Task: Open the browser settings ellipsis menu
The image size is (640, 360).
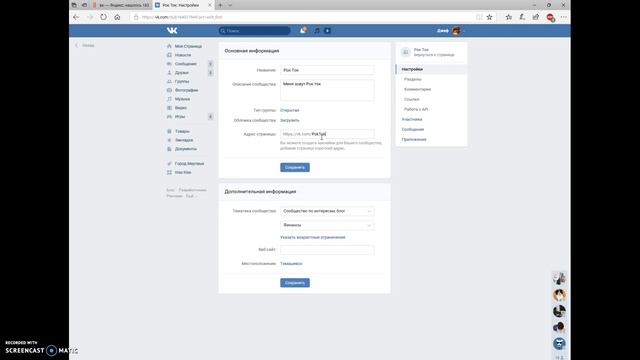Action: [x=564, y=17]
